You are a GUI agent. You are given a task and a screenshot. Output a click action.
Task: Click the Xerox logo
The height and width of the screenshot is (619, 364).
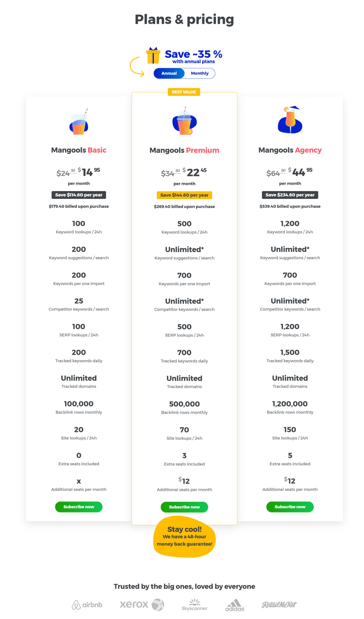(x=142, y=604)
